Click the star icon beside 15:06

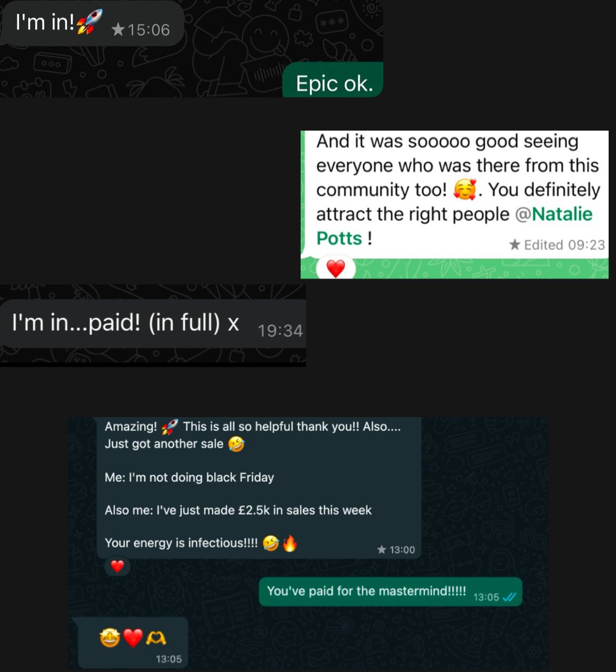[x=118, y=29]
